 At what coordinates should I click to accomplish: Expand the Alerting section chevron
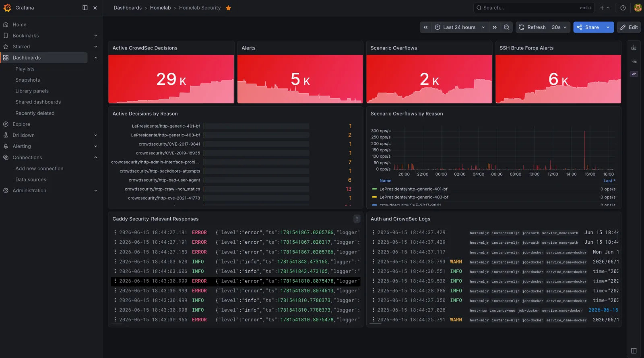tap(95, 146)
